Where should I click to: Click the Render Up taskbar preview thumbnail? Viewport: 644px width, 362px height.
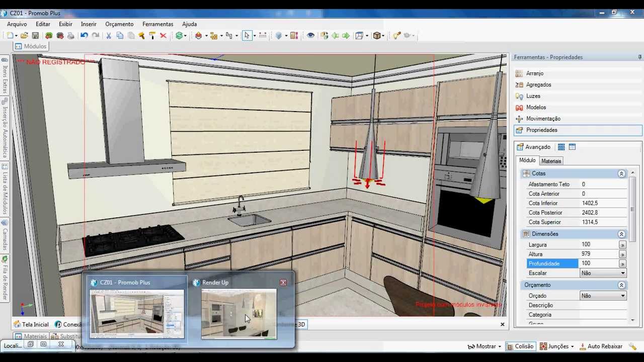point(239,313)
